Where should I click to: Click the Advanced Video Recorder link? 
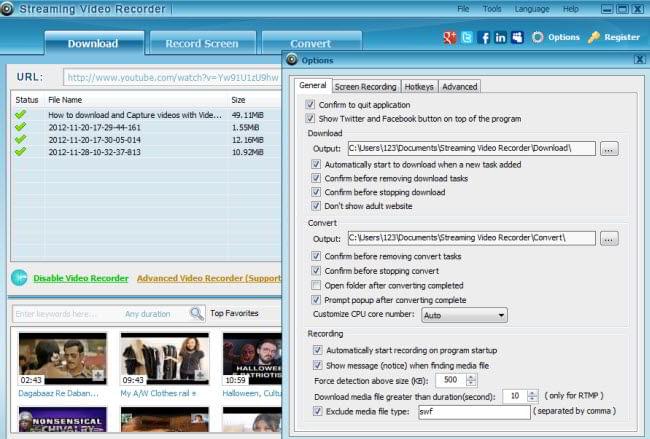[209, 278]
